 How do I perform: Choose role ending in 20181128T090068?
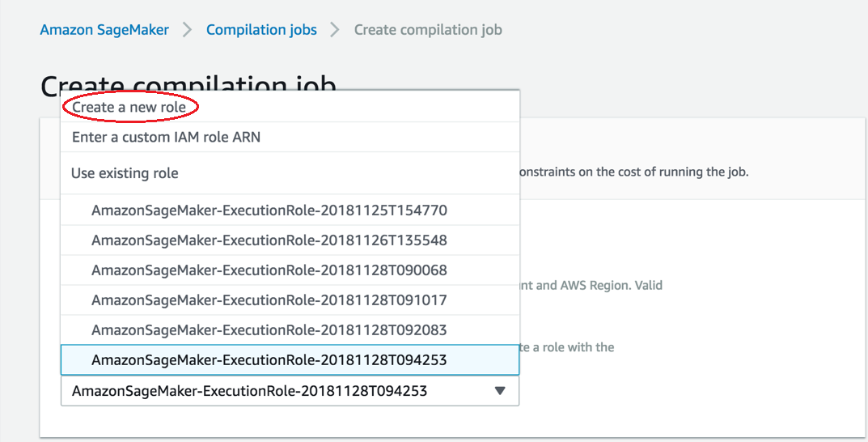pos(269,270)
